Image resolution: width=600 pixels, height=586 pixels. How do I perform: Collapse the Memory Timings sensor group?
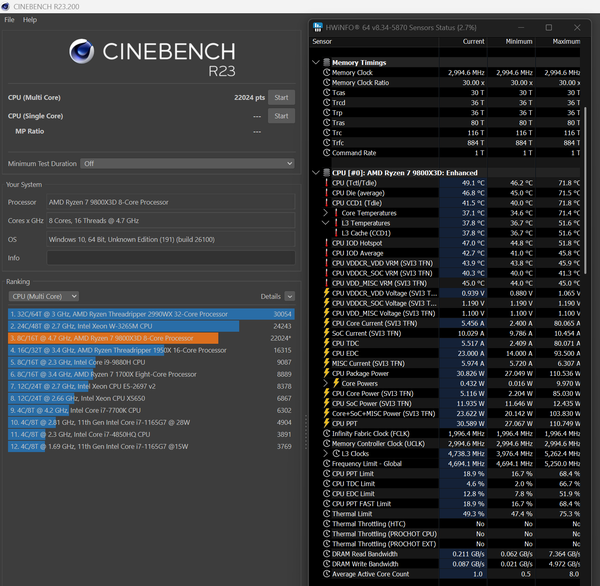[316, 62]
